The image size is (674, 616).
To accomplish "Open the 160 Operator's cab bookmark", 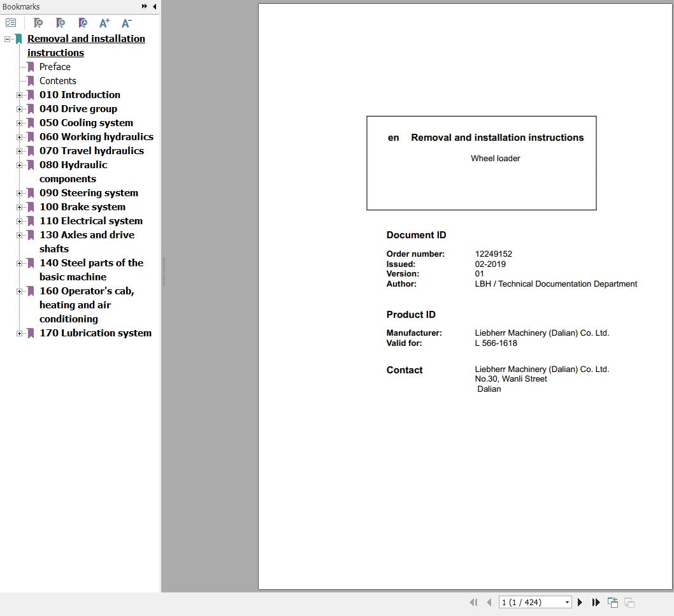I will click(87, 304).
